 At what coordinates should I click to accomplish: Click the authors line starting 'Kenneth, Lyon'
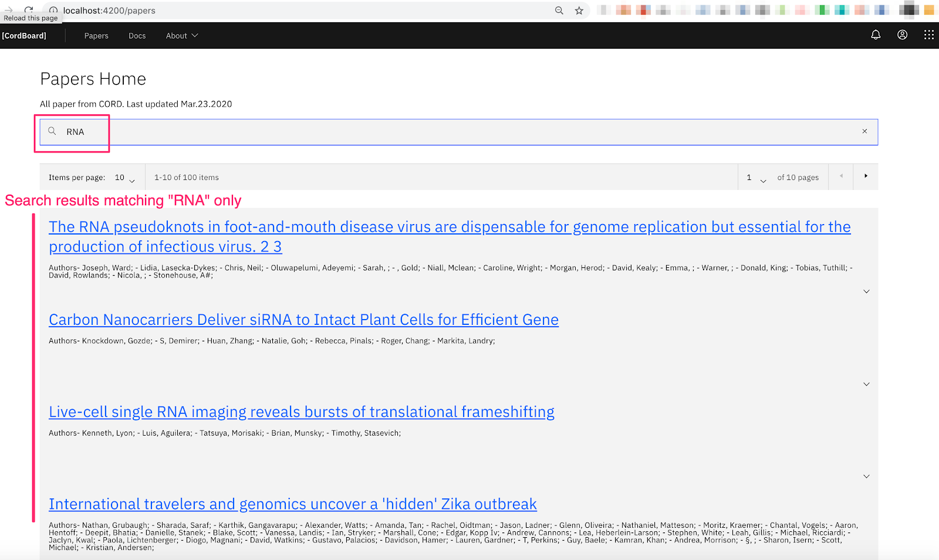[x=225, y=433]
